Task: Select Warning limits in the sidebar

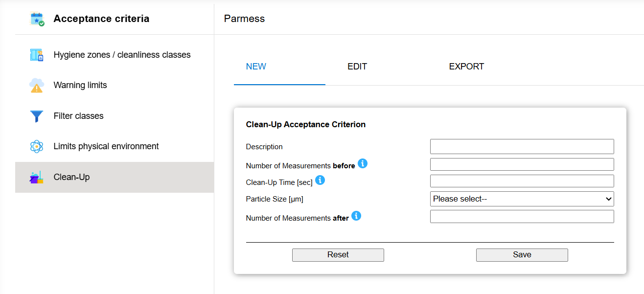Action: 80,85
